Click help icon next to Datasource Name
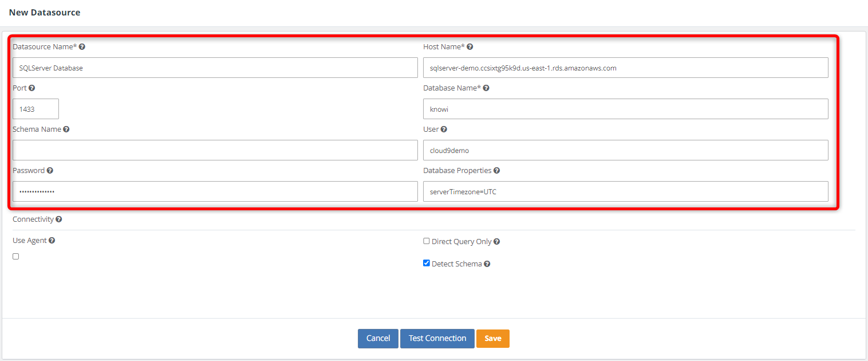The width and height of the screenshot is (868, 361). pos(82,47)
